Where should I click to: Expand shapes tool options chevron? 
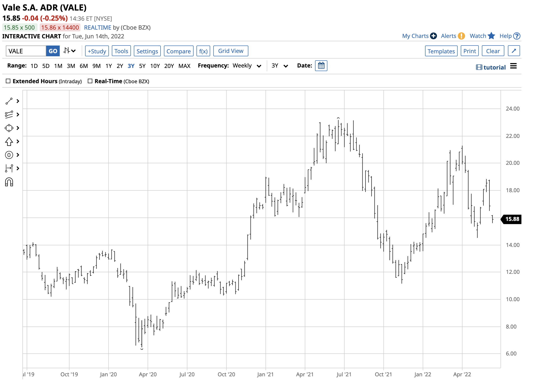(18, 128)
